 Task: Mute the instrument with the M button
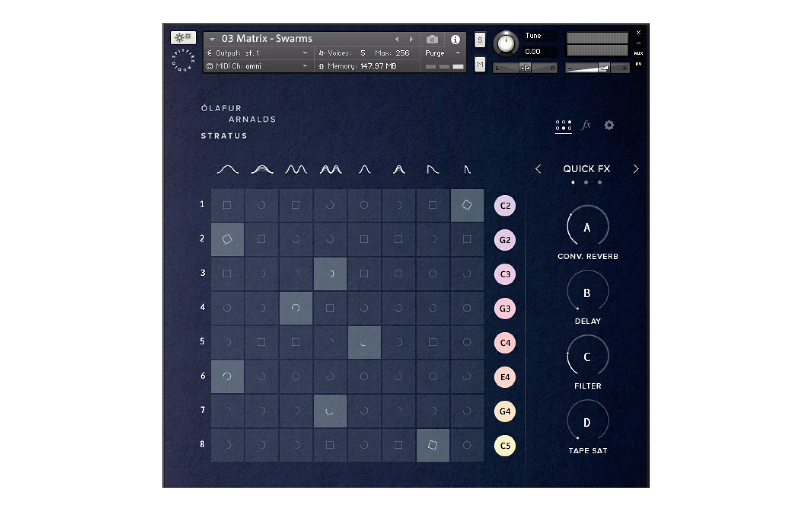pyautogui.click(x=480, y=65)
